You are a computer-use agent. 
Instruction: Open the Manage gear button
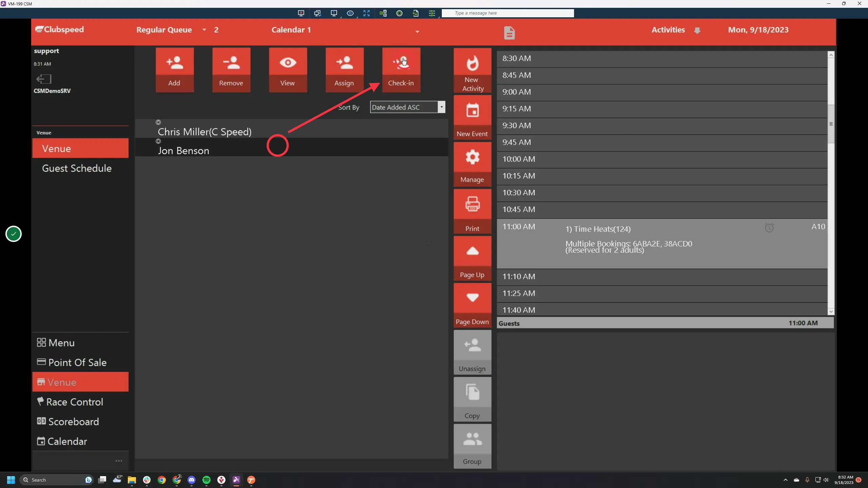click(472, 164)
